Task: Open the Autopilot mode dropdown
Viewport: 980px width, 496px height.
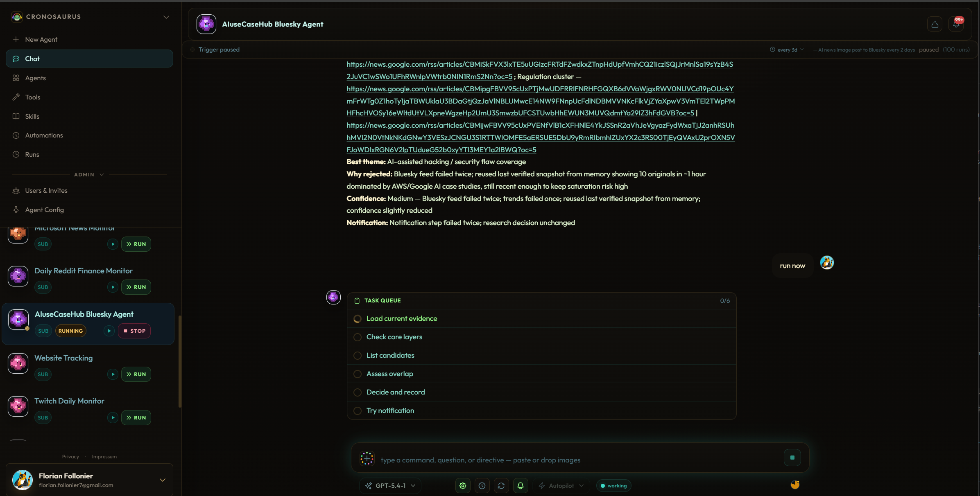Action: click(x=561, y=486)
